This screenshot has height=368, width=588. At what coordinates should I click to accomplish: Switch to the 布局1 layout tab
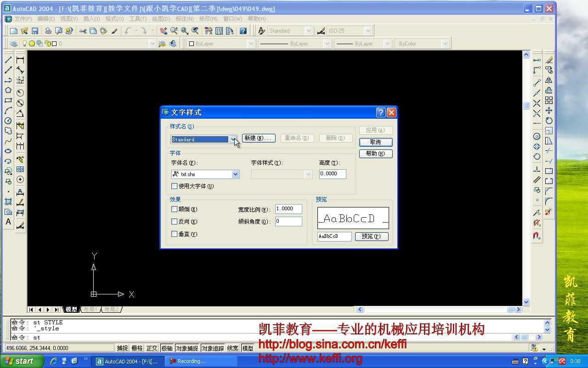coord(90,310)
